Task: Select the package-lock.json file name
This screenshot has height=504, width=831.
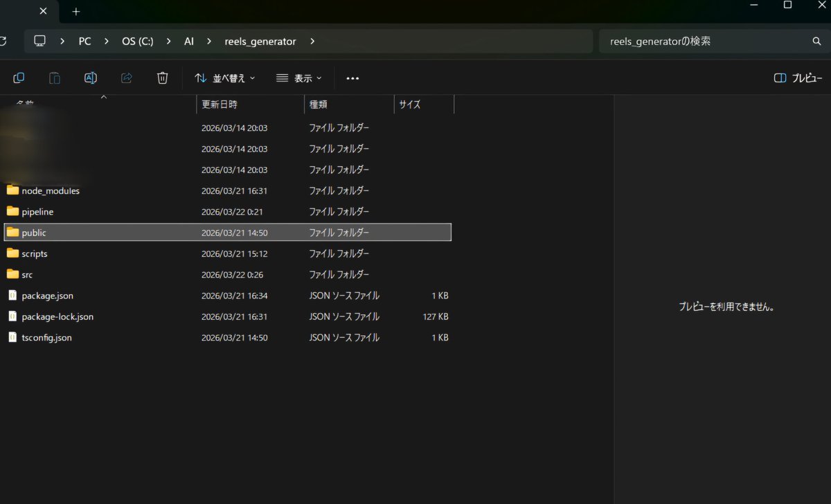Action: (x=57, y=316)
